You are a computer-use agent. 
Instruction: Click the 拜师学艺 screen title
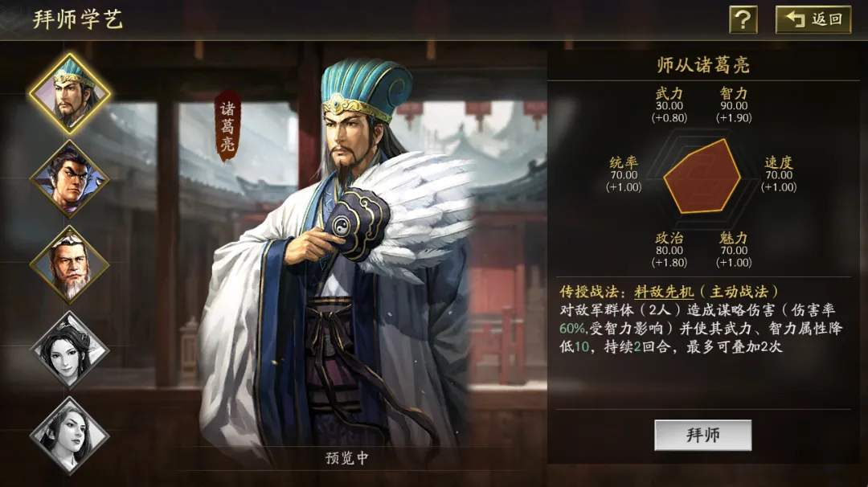[x=77, y=19]
